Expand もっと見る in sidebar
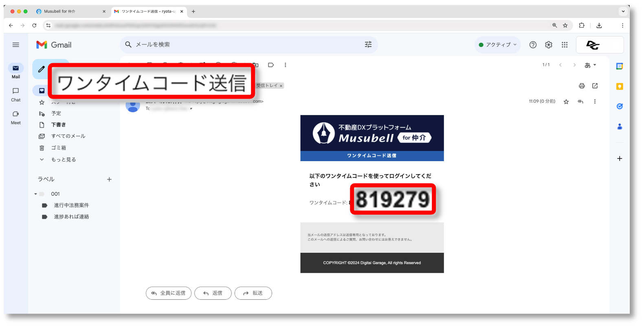 [63, 159]
